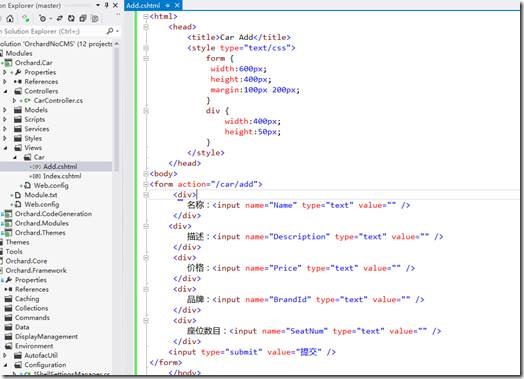
Task: Expand the References node under Orchard.Car
Action: [x=5, y=82]
